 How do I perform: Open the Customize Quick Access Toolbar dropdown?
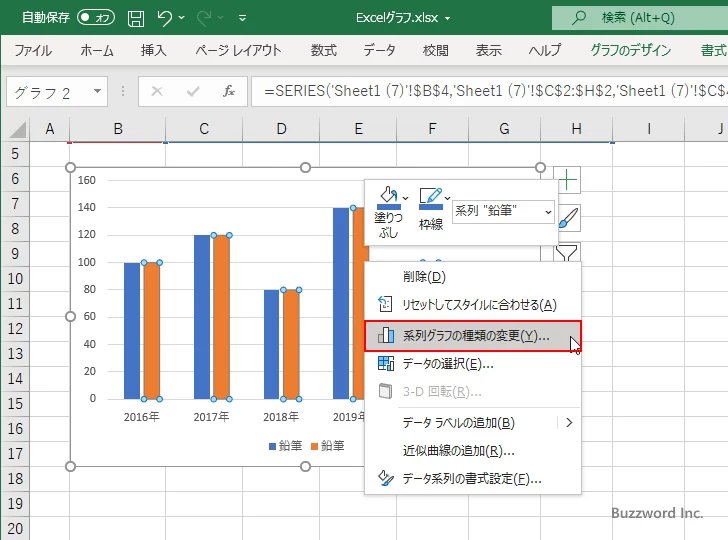[x=242, y=18]
